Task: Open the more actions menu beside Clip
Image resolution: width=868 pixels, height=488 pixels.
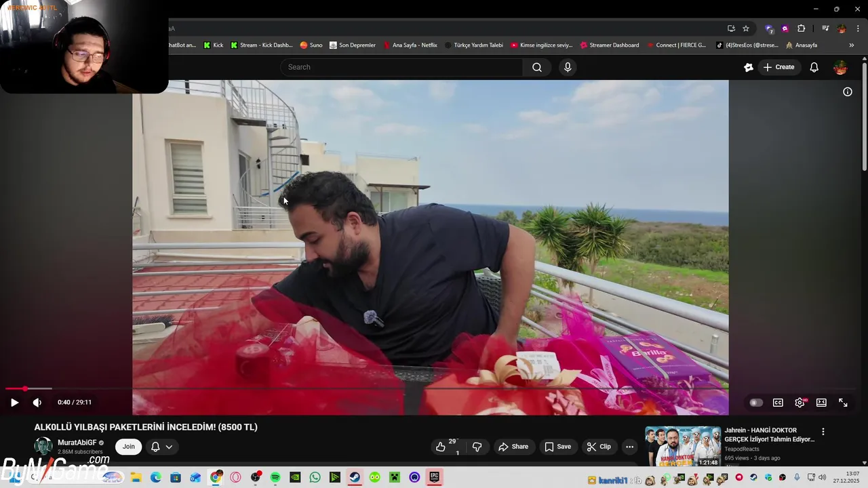Action: 629,447
